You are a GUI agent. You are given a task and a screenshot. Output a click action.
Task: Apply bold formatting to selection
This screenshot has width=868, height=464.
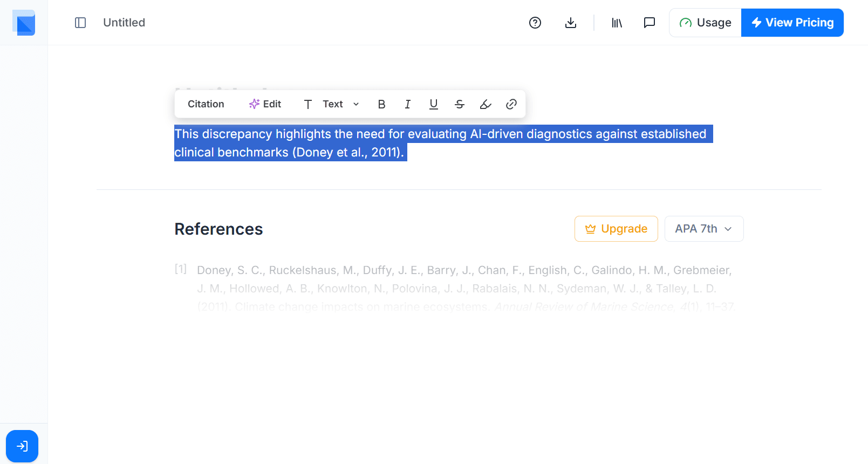(x=381, y=104)
